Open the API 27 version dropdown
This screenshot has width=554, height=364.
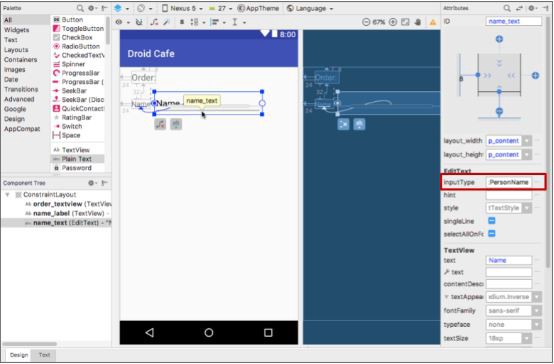pyautogui.click(x=221, y=8)
